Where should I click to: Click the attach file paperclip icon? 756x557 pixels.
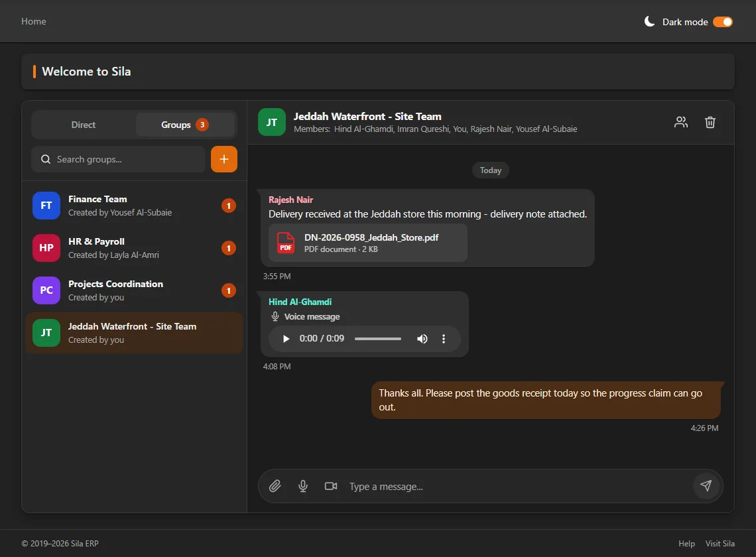pos(275,486)
